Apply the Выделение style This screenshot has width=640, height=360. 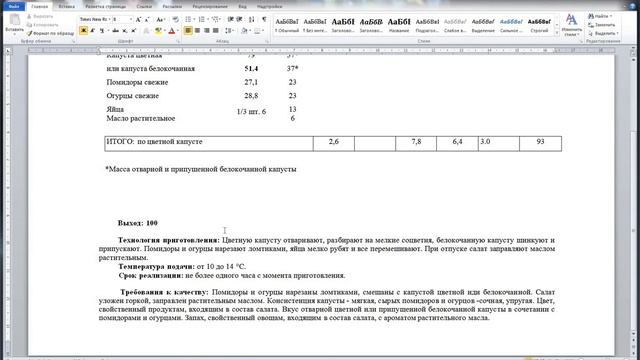483,25
